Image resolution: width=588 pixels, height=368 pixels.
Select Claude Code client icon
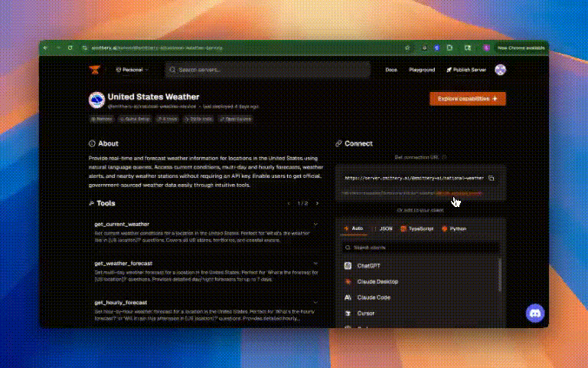coord(348,297)
